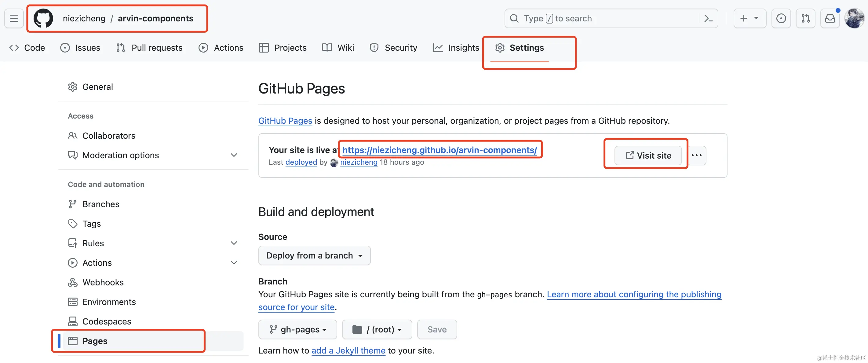Open the Actions tab in repository nav
The image size is (868, 363).
[221, 48]
